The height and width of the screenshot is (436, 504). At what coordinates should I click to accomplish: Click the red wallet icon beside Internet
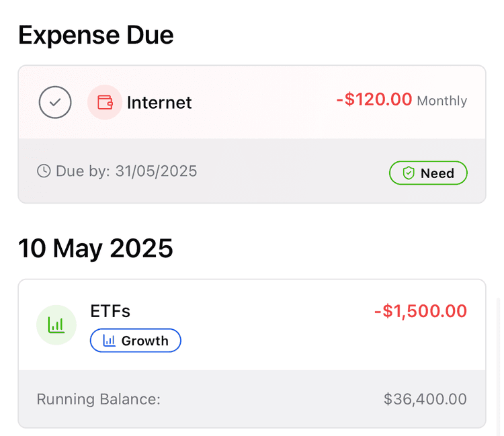[105, 102]
